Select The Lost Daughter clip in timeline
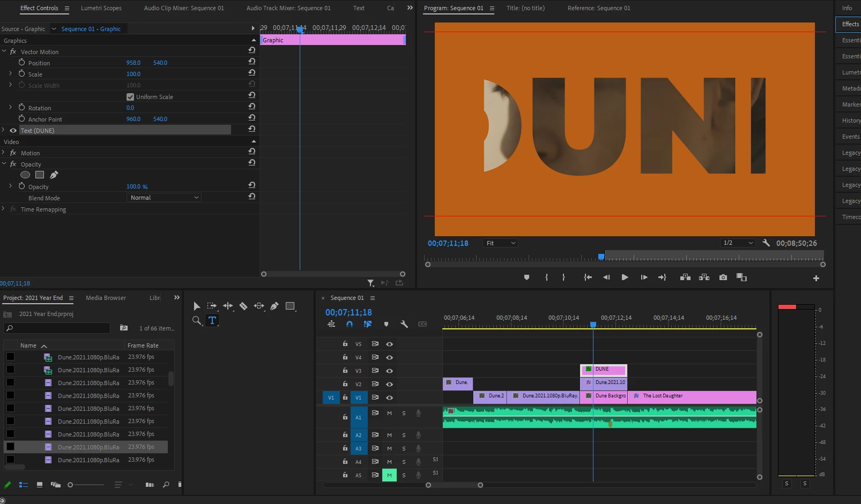 [x=692, y=396]
